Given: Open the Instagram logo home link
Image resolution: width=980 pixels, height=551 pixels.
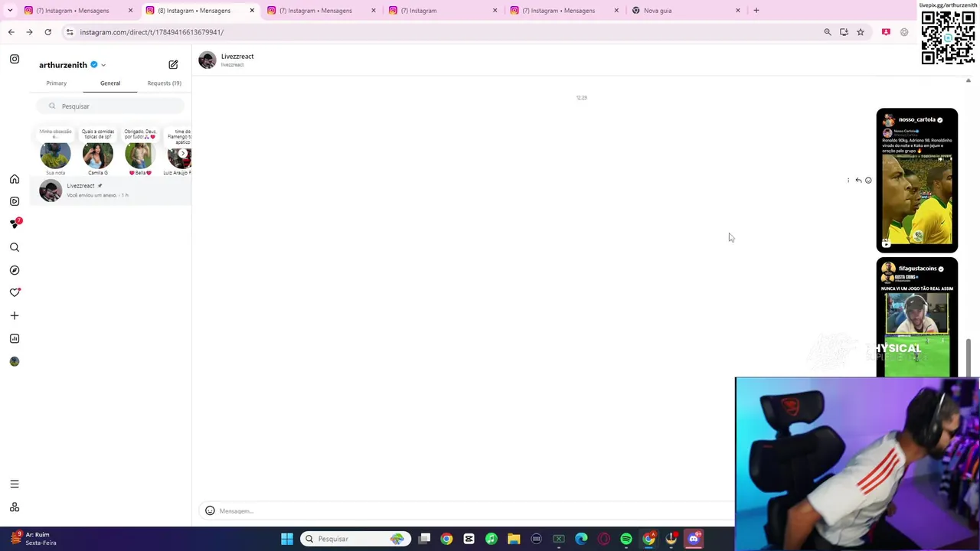Looking at the screenshot, I should [15, 59].
